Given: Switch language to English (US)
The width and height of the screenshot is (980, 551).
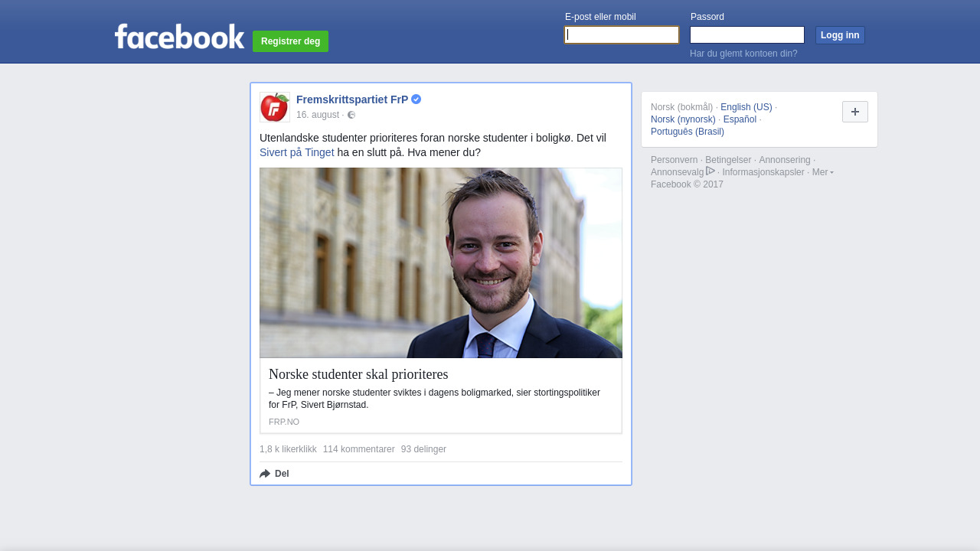Looking at the screenshot, I should [746, 107].
